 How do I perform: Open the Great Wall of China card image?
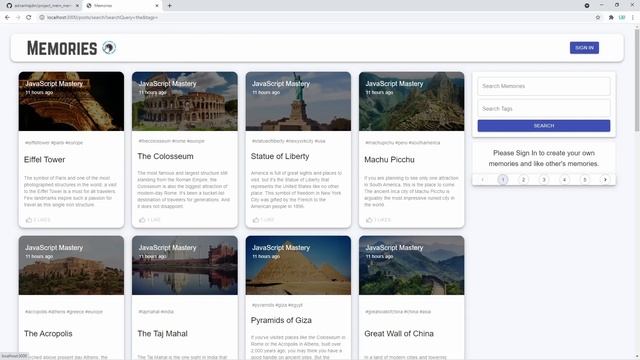coord(411,265)
